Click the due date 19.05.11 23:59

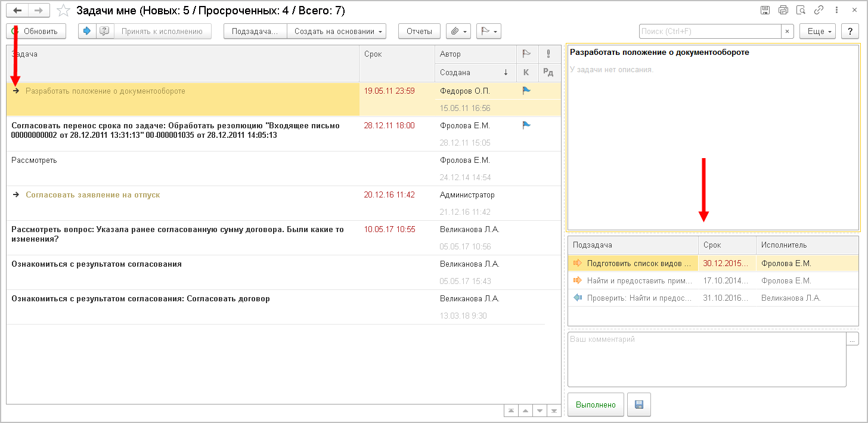389,91
